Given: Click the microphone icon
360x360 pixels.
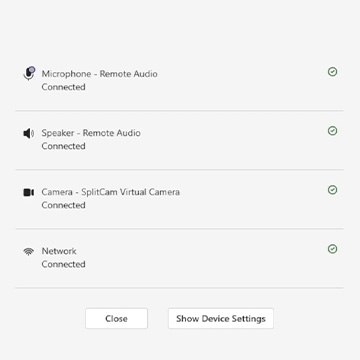Looking at the screenshot, I should [x=29, y=73].
